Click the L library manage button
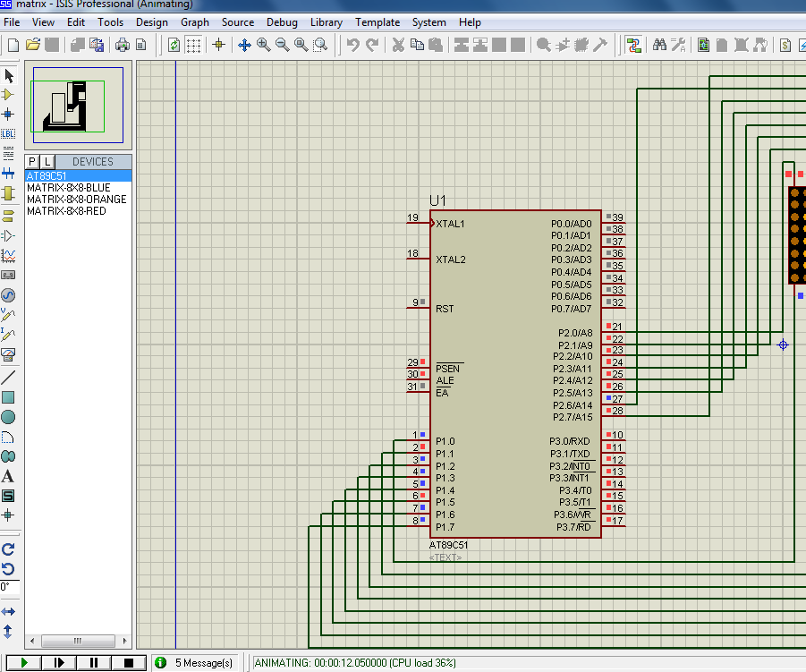Screen dimensions: 806x672 (47, 161)
